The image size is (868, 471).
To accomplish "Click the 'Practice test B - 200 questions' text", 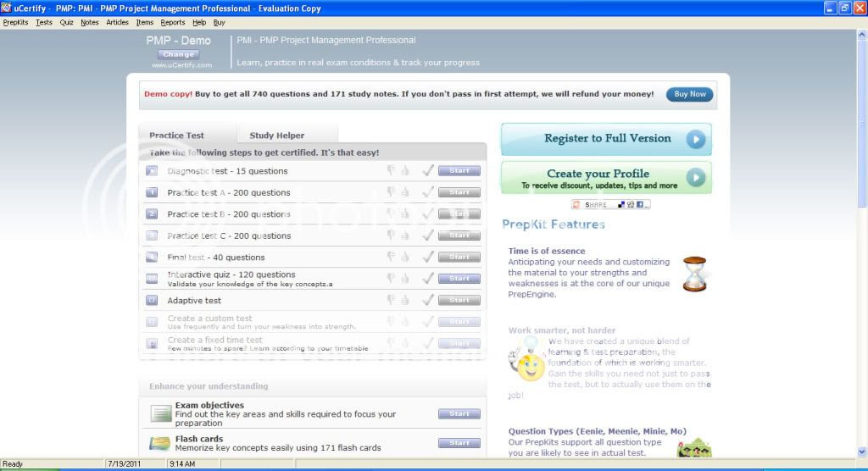I will (229, 214).
